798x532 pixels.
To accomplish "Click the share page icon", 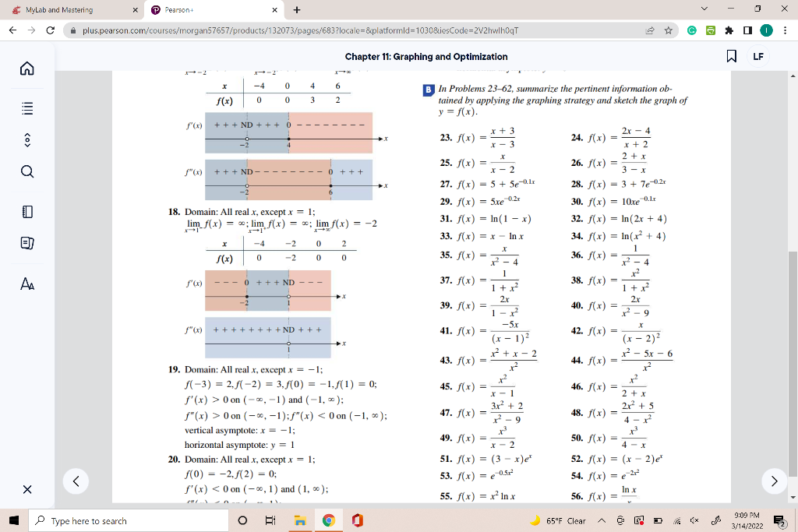I will click(650, 30).
